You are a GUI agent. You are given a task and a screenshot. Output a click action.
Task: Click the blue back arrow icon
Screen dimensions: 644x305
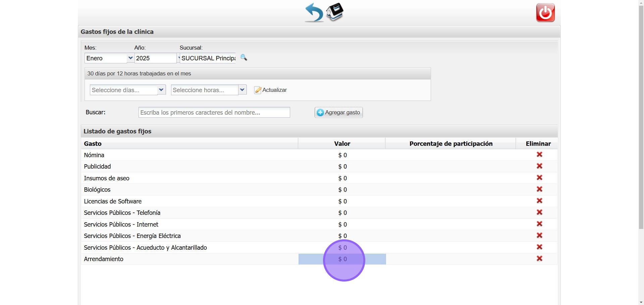click(314, 13)
